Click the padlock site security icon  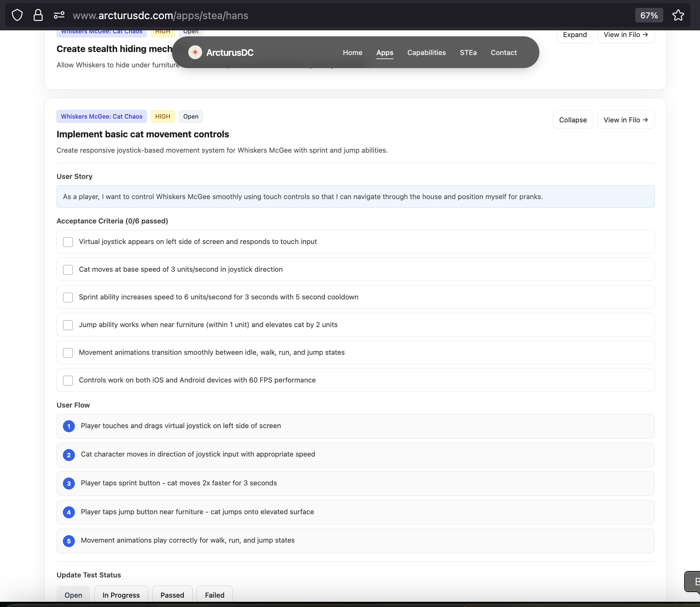[38, 15]
